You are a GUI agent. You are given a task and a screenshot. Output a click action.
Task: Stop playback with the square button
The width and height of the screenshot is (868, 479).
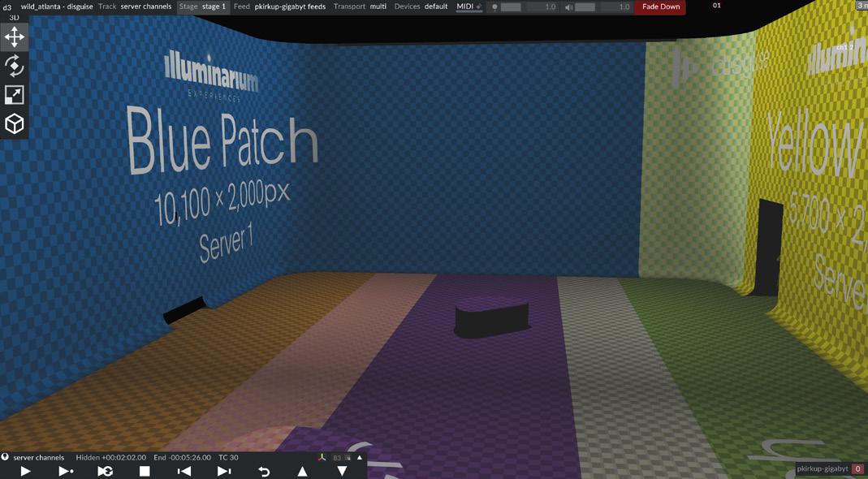point(145,471)
